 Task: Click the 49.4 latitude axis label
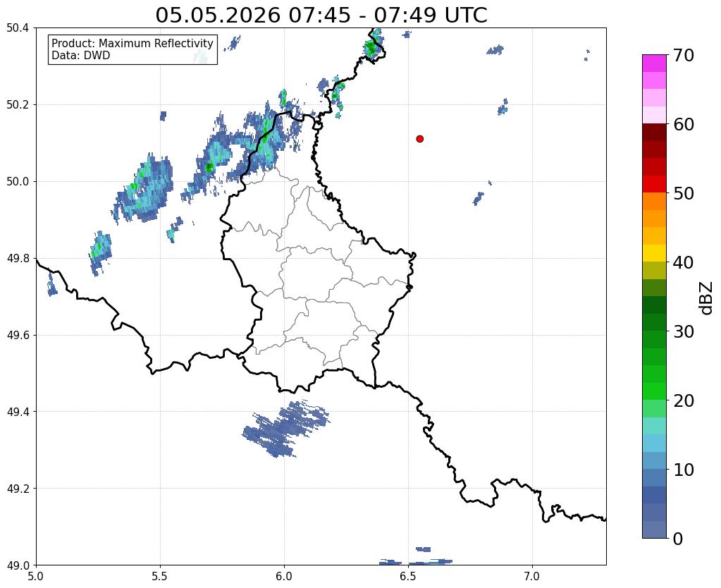click(x=18, y=412)
